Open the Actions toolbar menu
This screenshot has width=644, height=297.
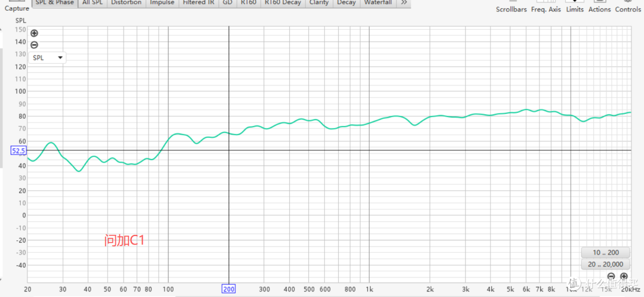(599, 7)
